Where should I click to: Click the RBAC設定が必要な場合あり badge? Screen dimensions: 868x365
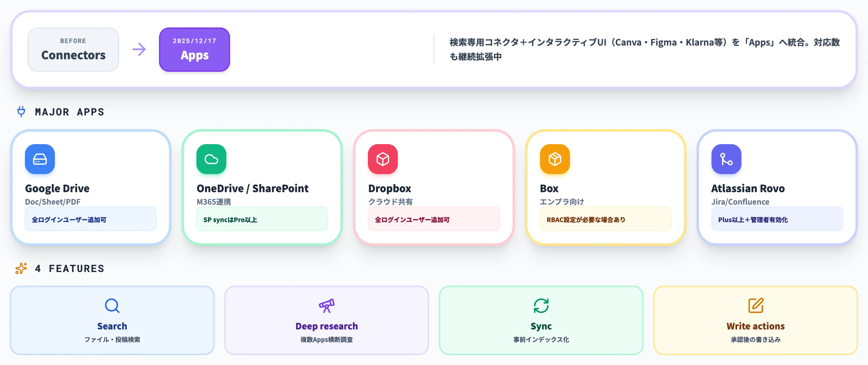tap(605, 219)
